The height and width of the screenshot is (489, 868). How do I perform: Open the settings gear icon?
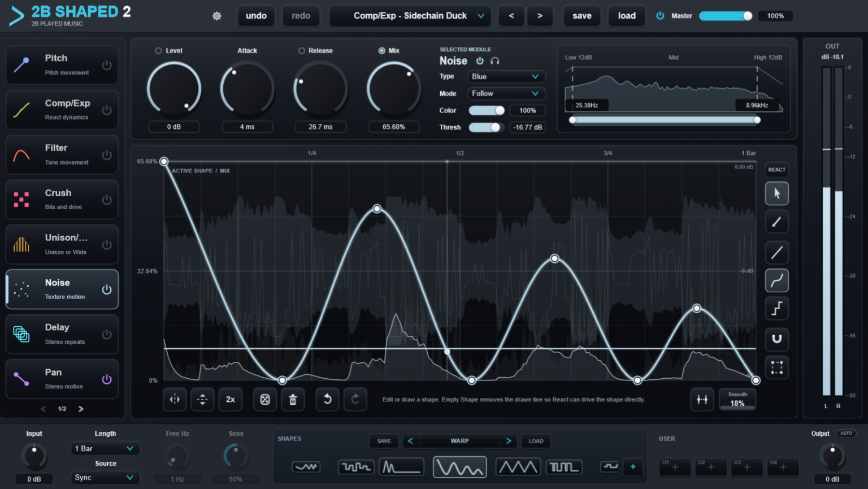tap(216, 16)
